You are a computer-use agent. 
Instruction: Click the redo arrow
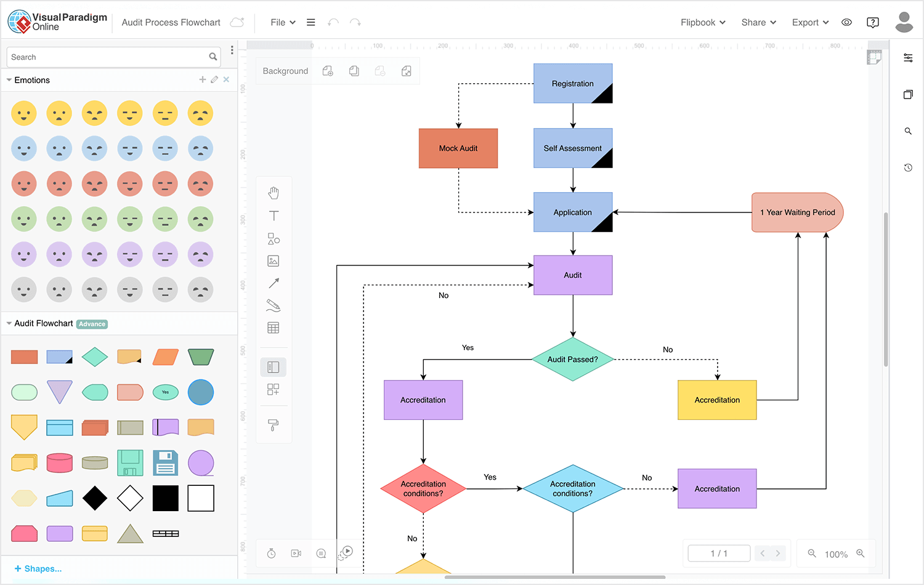click(355, 22)
